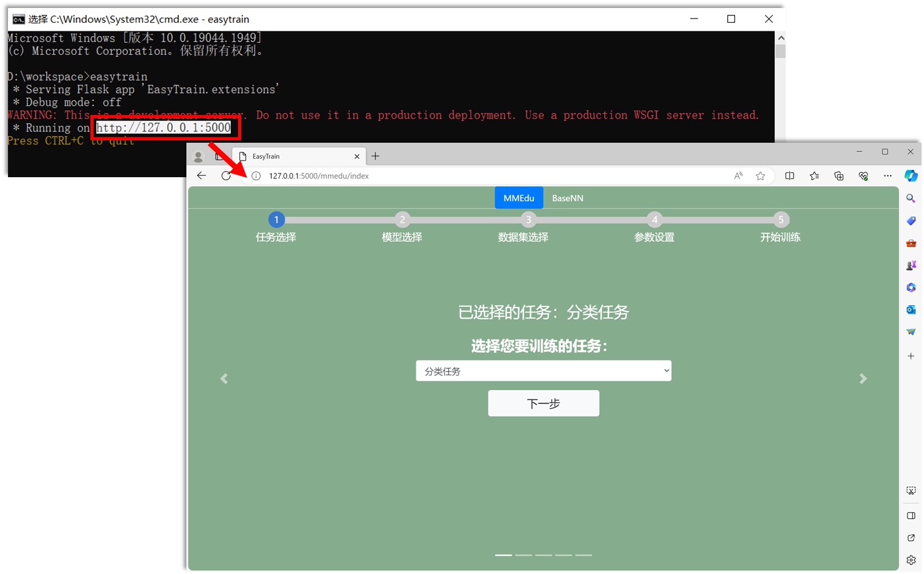This screenshot has width=924, height=574.
Task: Activate the Read aloud icon
Action: click(738, 176)
